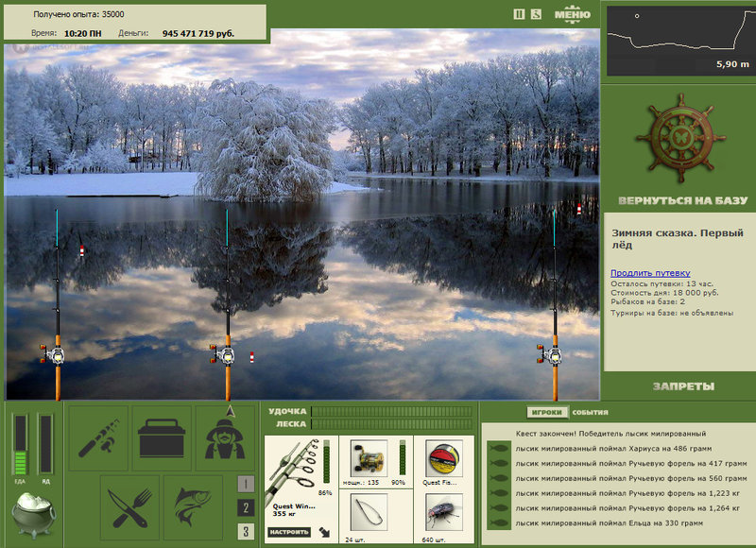Screen dimensions: 756x548
Task: Pause the game with pause button
Action: pyautogui.click(x=518, y=14)
